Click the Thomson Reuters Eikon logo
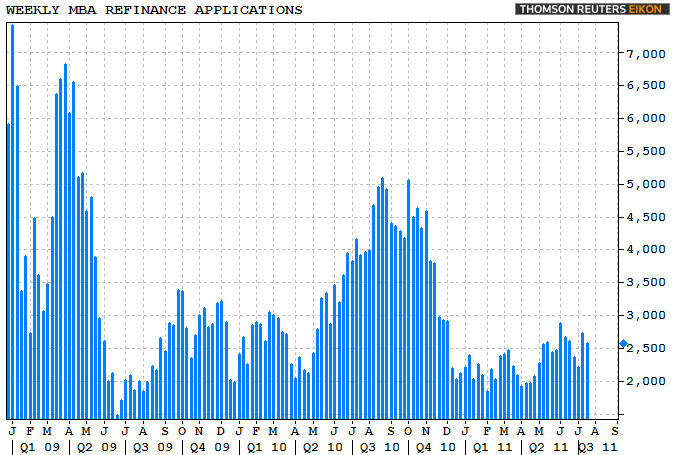673x455 pixels. [x=591, y=9]
